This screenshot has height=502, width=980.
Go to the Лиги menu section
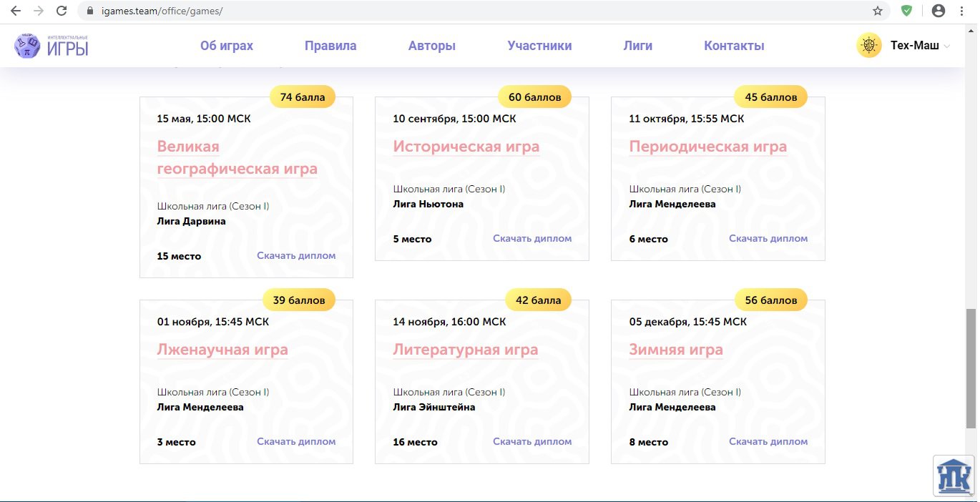637,46
